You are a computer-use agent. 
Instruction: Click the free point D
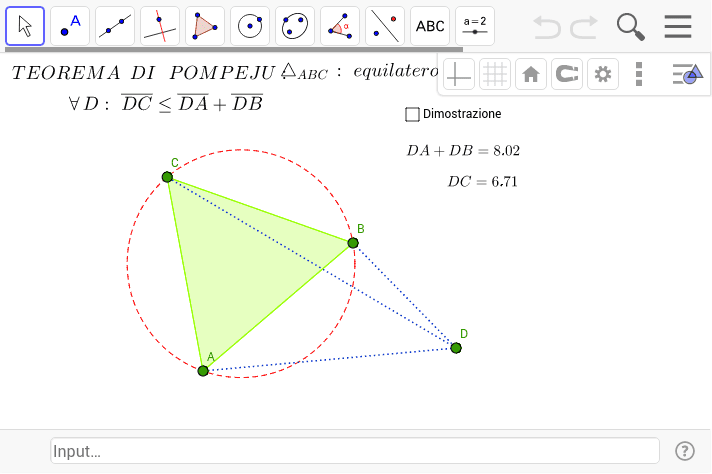click(456, 348)
